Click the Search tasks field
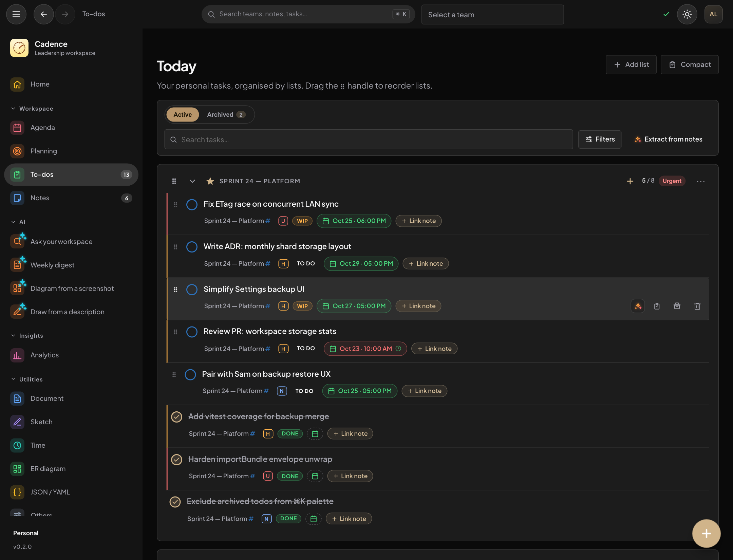Image resolution: width=733 pixels, height=560 pixels. (369, 139)
